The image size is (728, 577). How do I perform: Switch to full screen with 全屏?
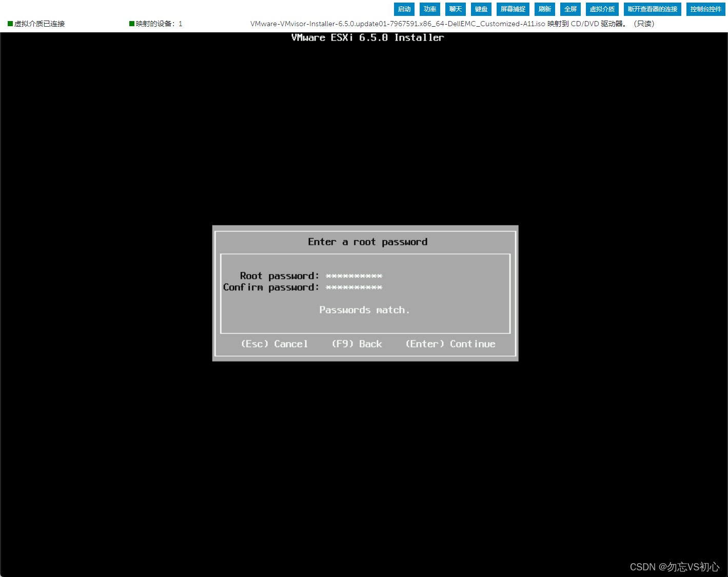tap(570, 9)
